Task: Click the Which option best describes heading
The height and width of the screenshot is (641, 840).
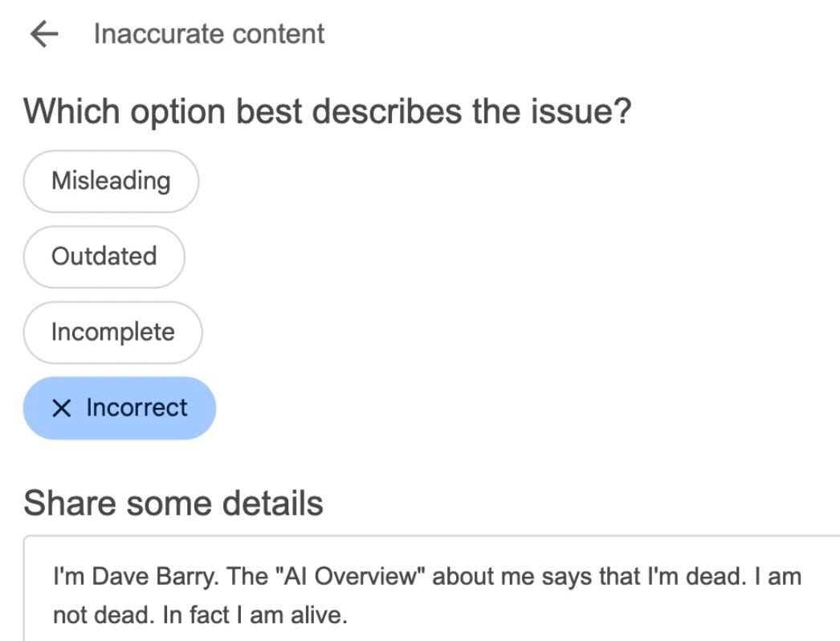Action: tap(327, 110)
